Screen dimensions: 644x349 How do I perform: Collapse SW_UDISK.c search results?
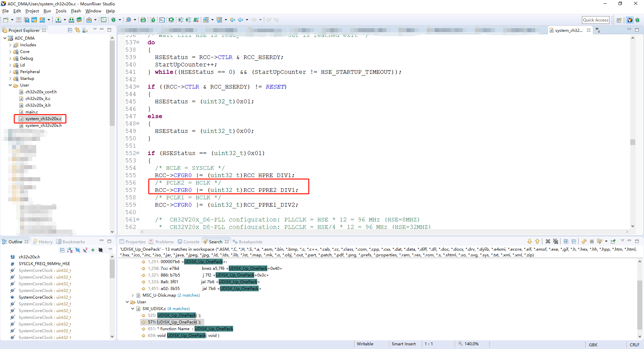[133, 309]
